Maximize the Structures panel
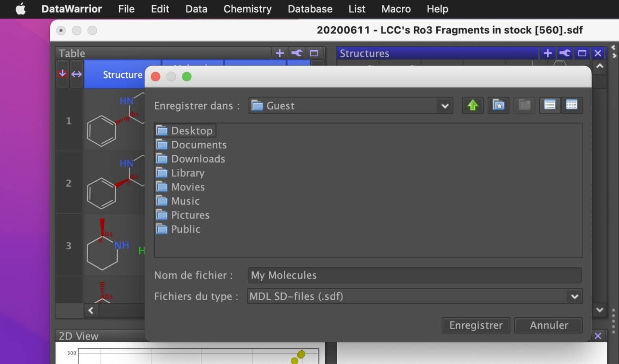 582,53
